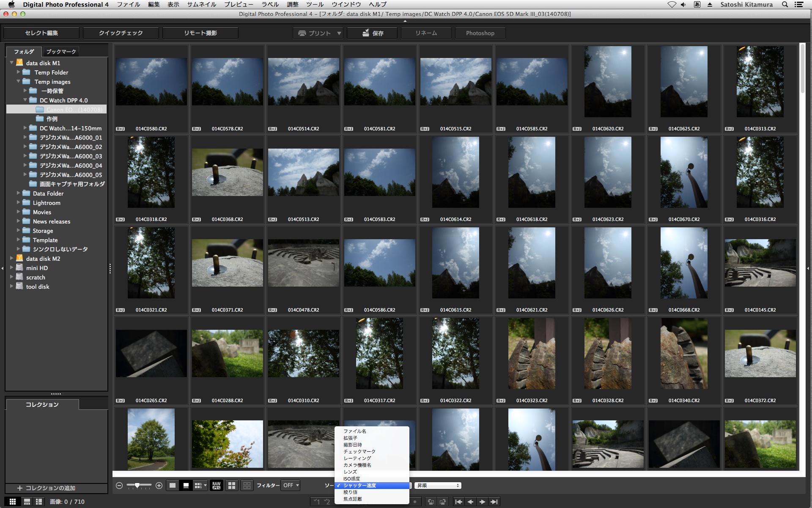Toggle the RAW/JPEG grouping icon
812x508 pixels.
coord(216,486)
